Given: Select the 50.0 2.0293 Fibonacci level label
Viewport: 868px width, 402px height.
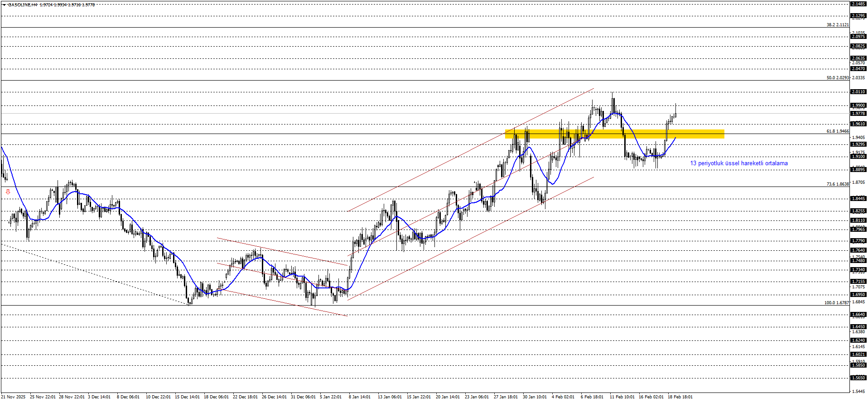Looking at the screenshot, I should click(837, 78).
